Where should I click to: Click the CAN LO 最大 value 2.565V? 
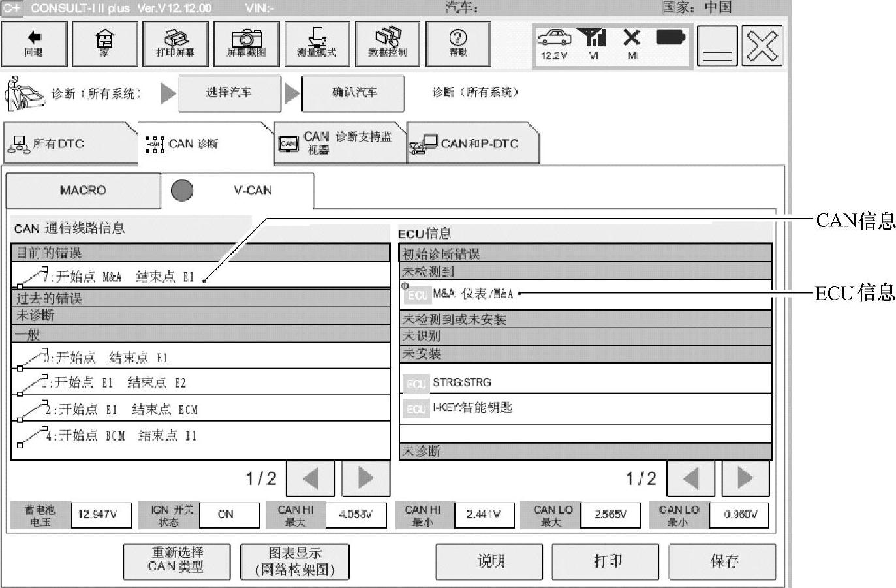[611, 515]
